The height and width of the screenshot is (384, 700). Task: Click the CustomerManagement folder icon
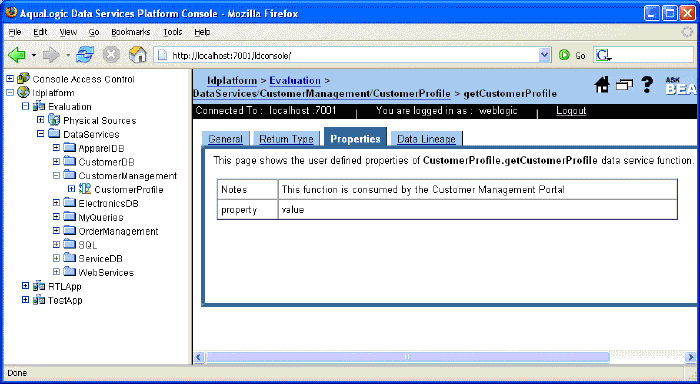[x=70, y=175]
